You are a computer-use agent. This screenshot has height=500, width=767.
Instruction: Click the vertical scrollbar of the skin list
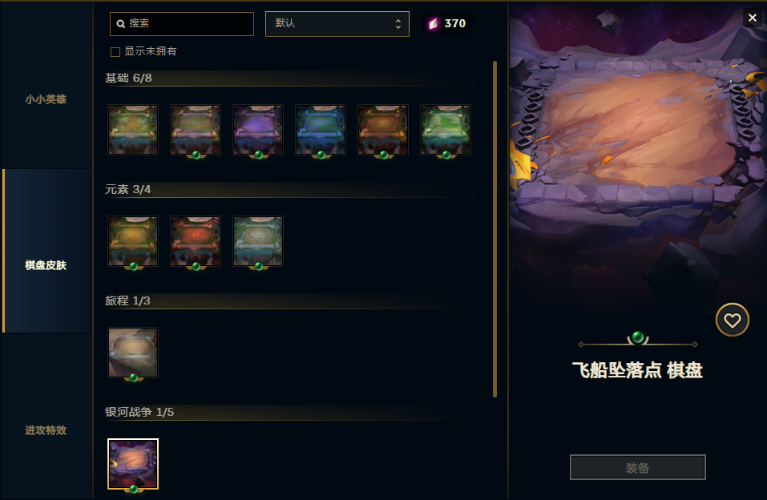(x=495, y=229)
